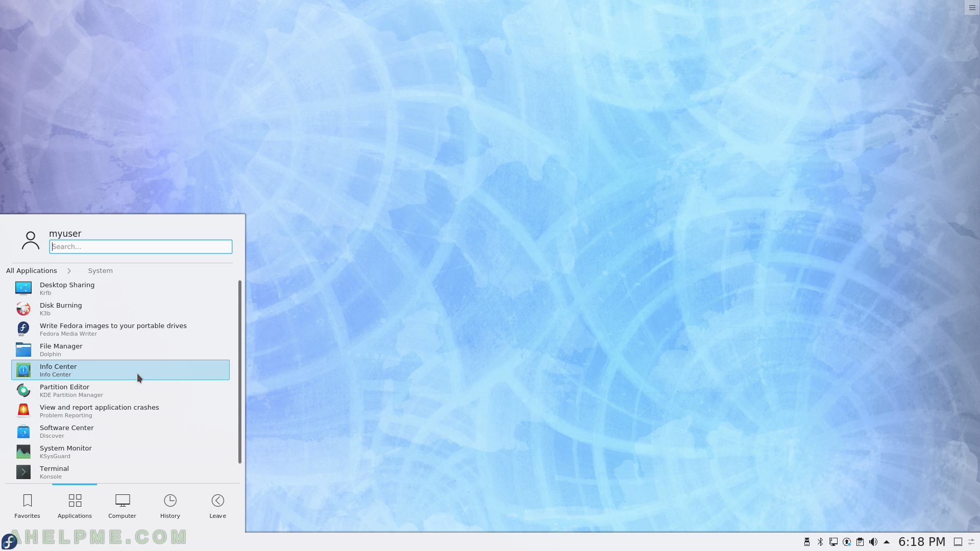Open Fedora Media Writer icon

point(23,329)
